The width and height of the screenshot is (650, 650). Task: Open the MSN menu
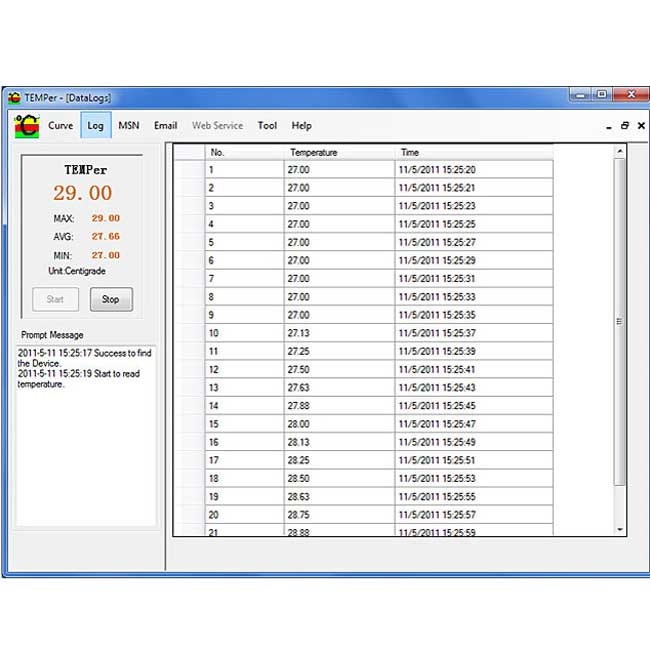click(129, 126)
